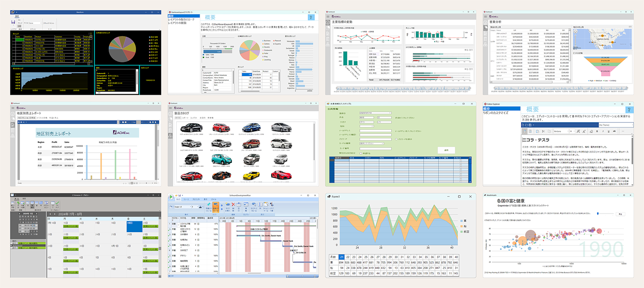The height and width of the screenshot is (288, 644).
Task: Select the Ribbon customization item in Editor Explorer list
Action: coord(495,113)
